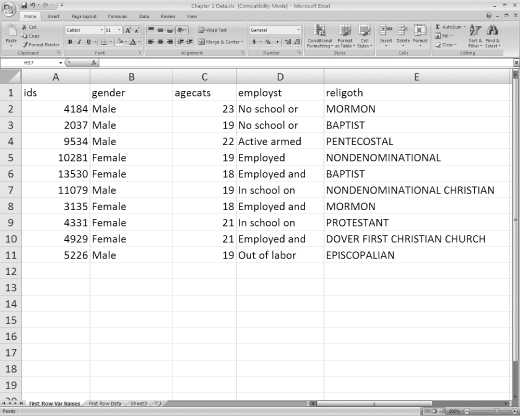Open Sort & Filter
The width and height of the screenshot is (520, 416).
point(475,36)
